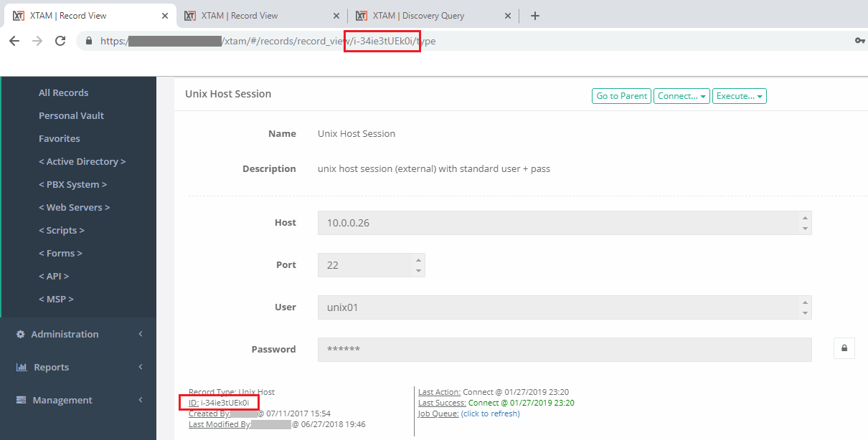Screen dimensions: 868x440
Task: Open a new browser tab
Action: (534, 16)
